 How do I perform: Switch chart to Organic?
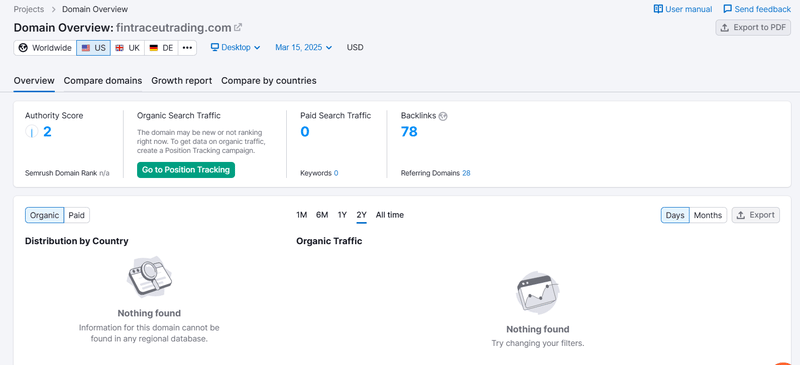pos(44,215)
